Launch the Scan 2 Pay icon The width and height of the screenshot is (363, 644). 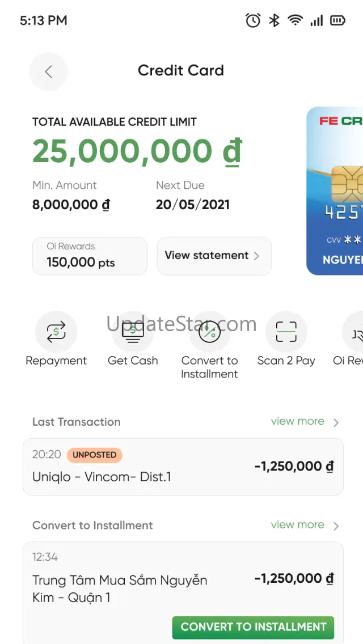(x=286, y=332)
